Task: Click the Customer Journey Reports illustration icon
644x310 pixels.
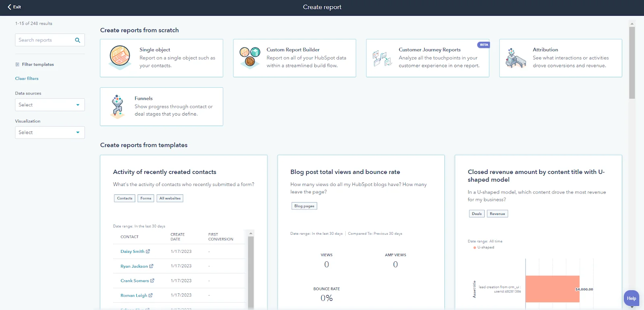Action: point(382,58)
